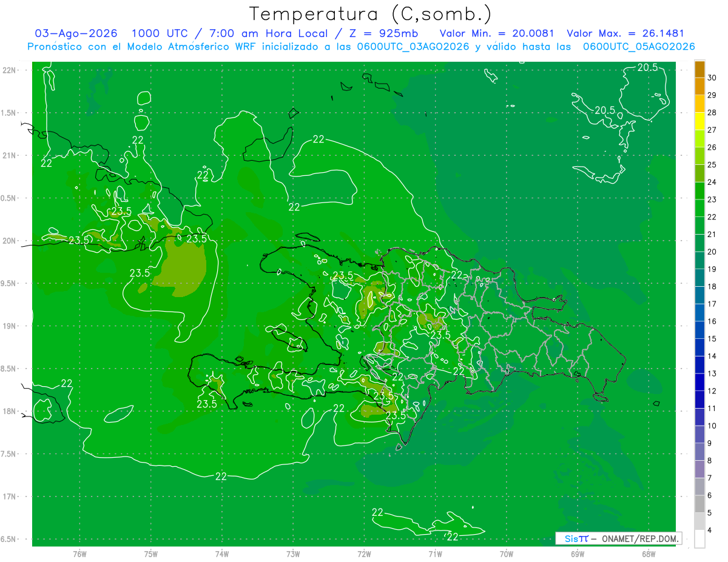Click the dark blue legend swatch between 11 and 12
Screen dimensions: 728x562
(699, 400)
